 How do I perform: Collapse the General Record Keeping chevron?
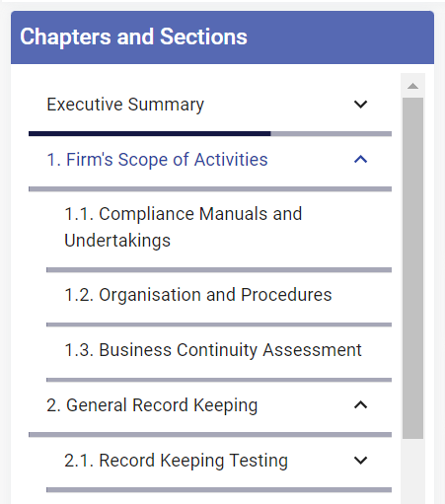[360, 404]
